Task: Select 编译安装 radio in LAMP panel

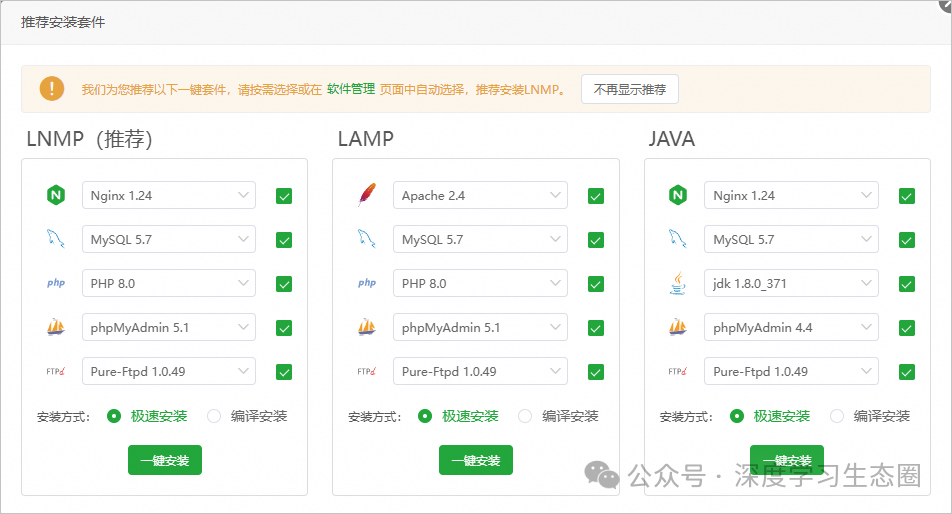Action: [x=525, y=416]
